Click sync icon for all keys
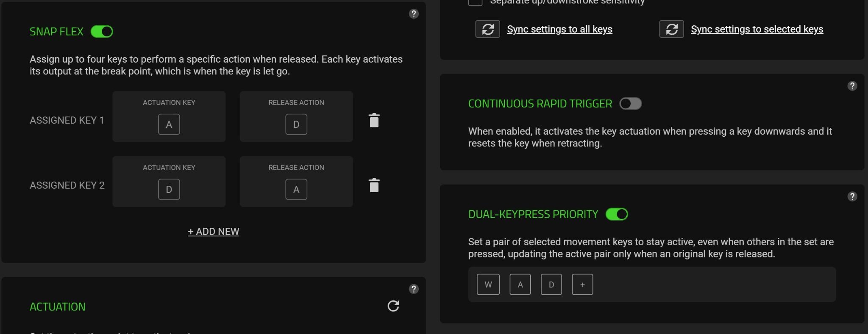The width and height of the screenshot is (868, 334). point(487,29)
